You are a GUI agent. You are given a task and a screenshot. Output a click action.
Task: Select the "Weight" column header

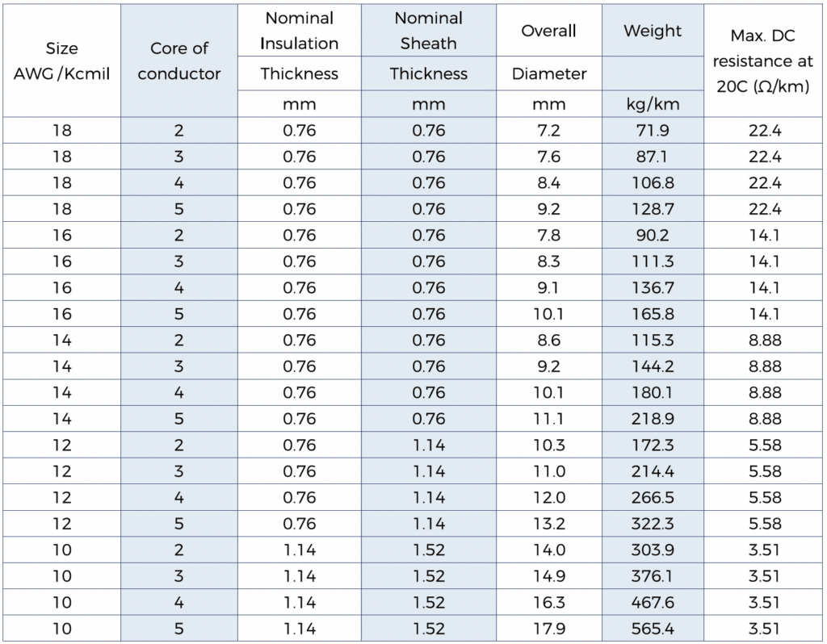pos(653,31)
